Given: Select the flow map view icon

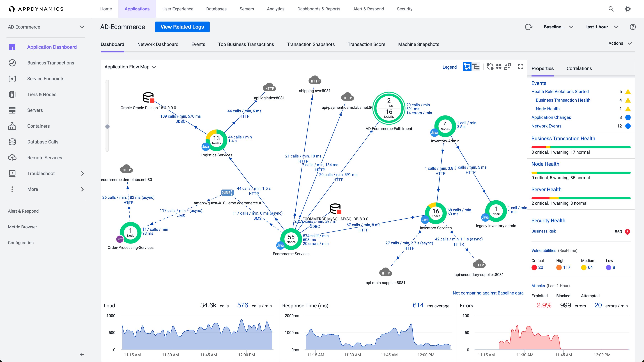Looking at the screenshot, I should (x=467, y=66).
